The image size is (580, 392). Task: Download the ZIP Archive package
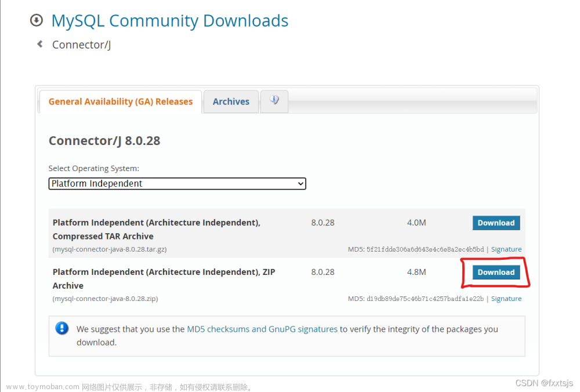click(x=496, y=273)
